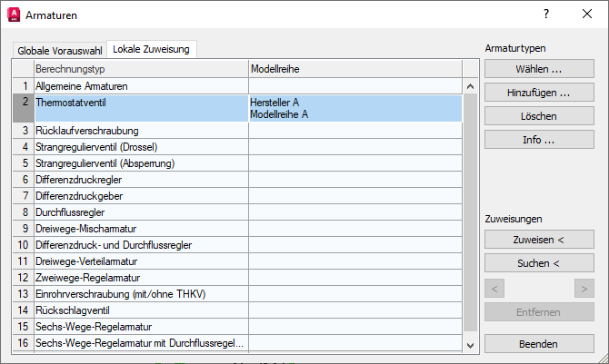The height and width of the screenshot is (364, 609).
Task: Click the Löschen button
Action: coord(539,116)
